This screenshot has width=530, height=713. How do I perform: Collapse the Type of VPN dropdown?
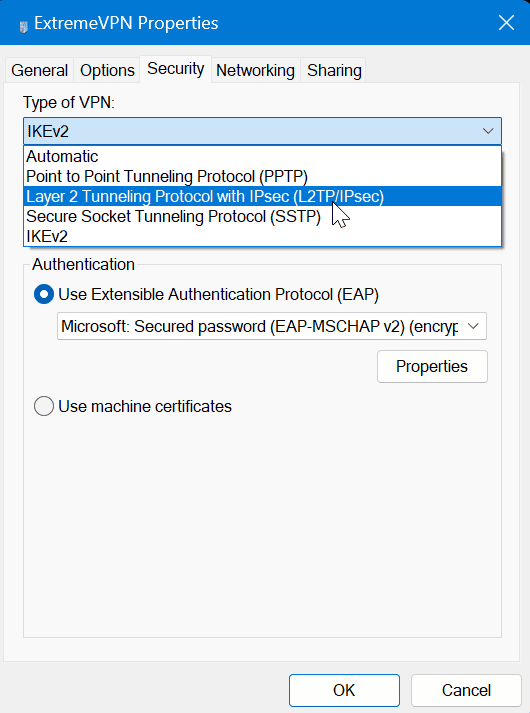click(x=262, y=131)
